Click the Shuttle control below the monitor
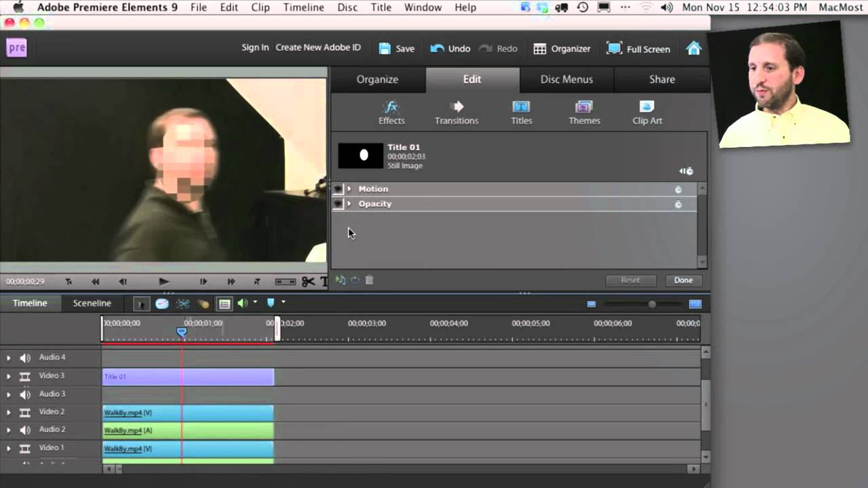This screenshot has width=868, height=488. click(x=285, y=281)
